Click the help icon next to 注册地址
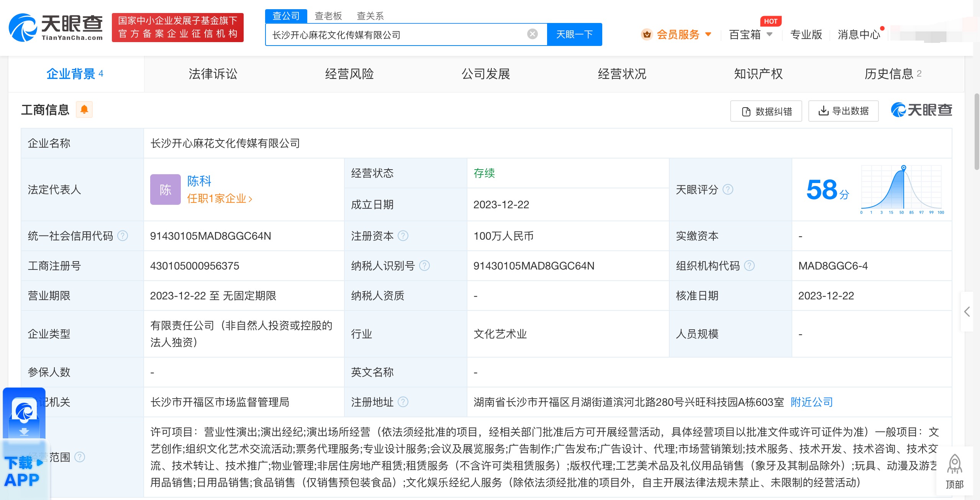This screenshot has height=500, width=980. tap(403, 402)
